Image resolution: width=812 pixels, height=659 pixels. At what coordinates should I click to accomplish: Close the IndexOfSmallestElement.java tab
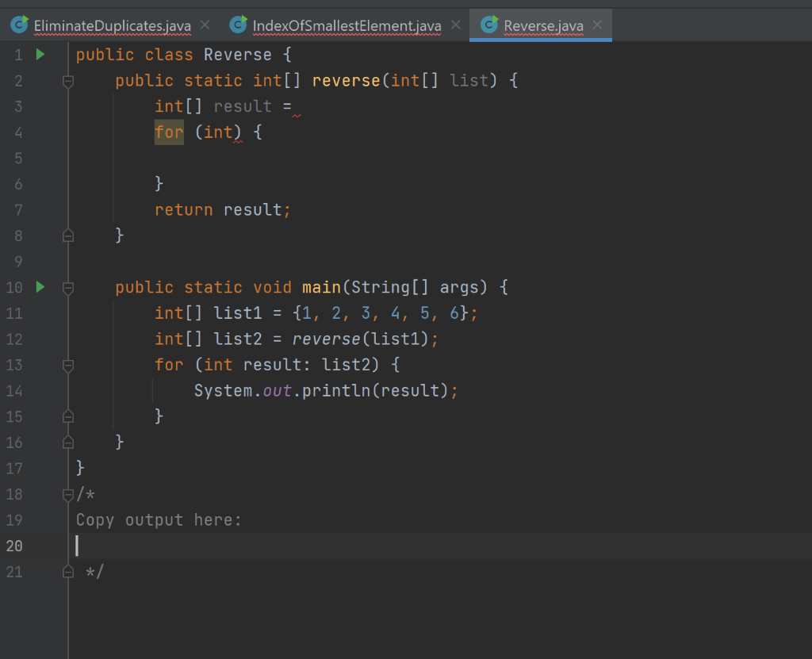coord(456,25)
